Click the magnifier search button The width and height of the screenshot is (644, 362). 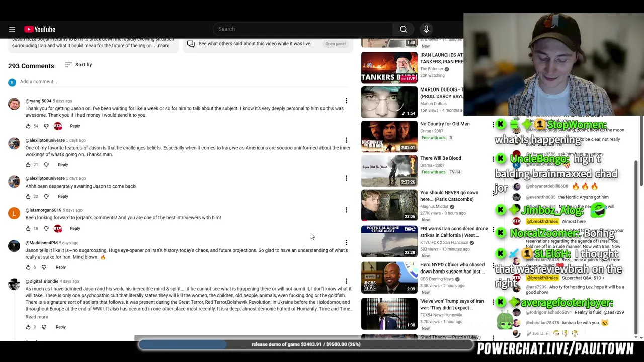tap(404, 29)
